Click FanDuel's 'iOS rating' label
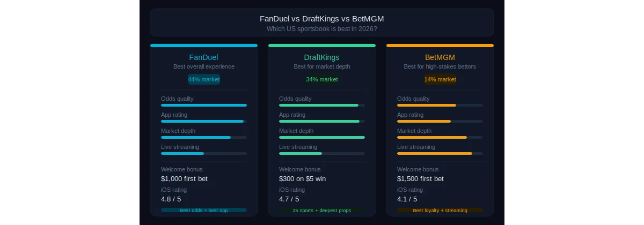 click(x=174, y=190)
